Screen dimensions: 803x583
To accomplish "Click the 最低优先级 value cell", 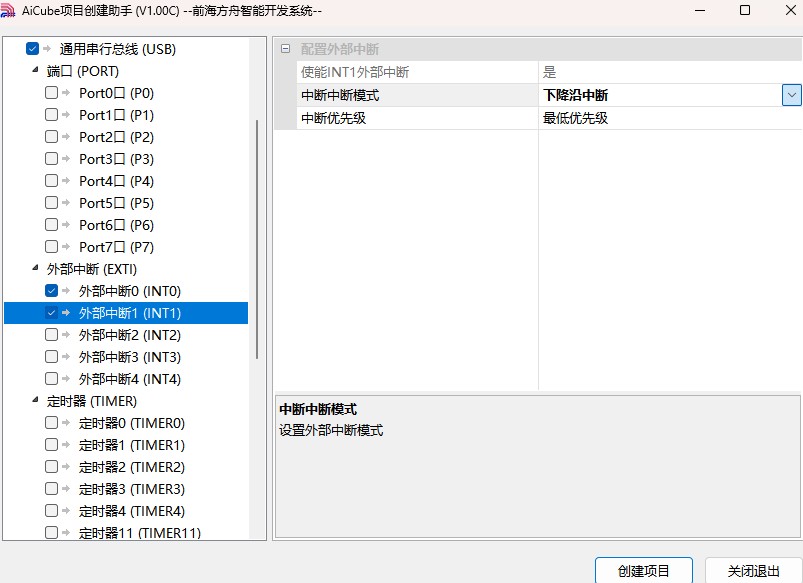I will [x=670, y=118].
